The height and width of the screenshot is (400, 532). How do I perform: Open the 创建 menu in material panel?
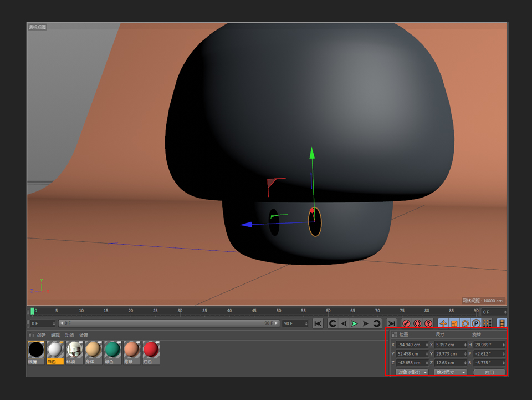42,335
